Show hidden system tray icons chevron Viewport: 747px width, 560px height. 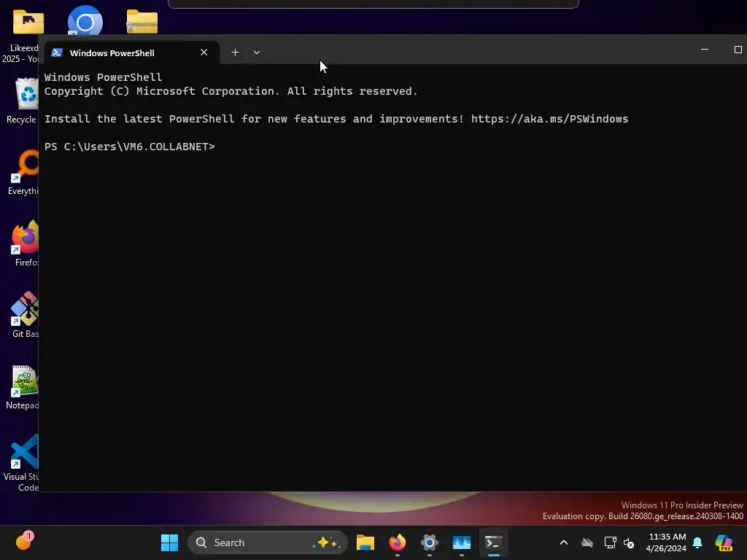564,542
